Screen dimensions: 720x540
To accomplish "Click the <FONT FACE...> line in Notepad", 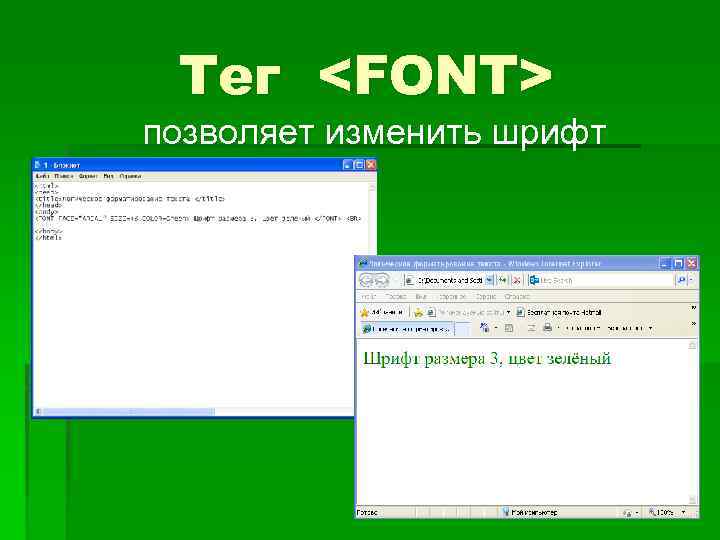I will point(198,219).
